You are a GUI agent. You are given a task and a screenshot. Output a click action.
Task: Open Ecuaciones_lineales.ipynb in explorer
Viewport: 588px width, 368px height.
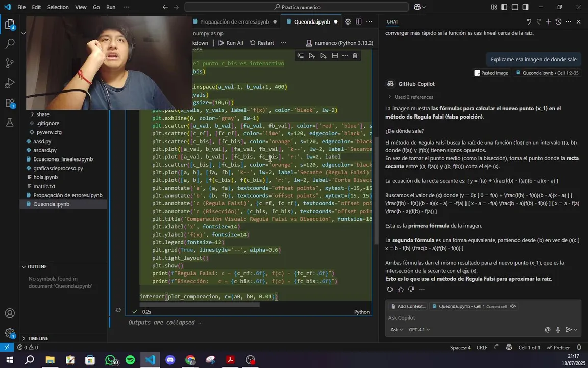pos(63,159)
